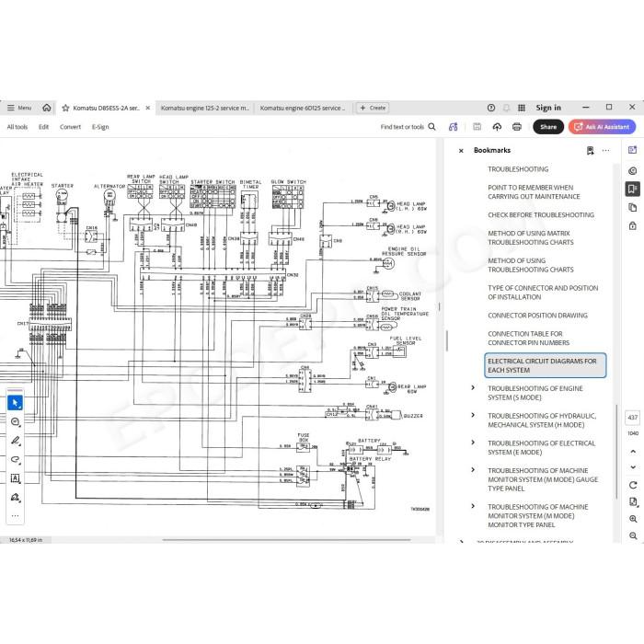This screenshot has height=644, width=644.
Task: Open METHOD OF USING MATRIX TROUBLESHOOTING CHARTS bookmark
Action: click(x=531, y=237)
